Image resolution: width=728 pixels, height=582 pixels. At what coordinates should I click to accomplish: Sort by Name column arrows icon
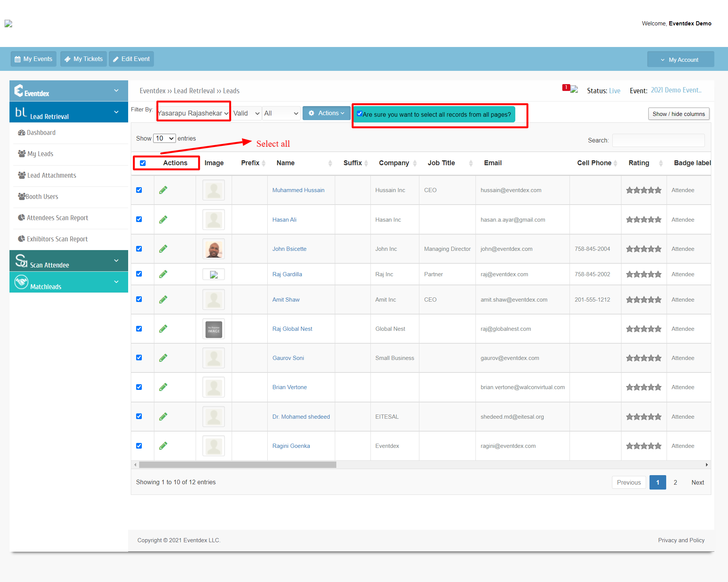[x=330, y=163]
